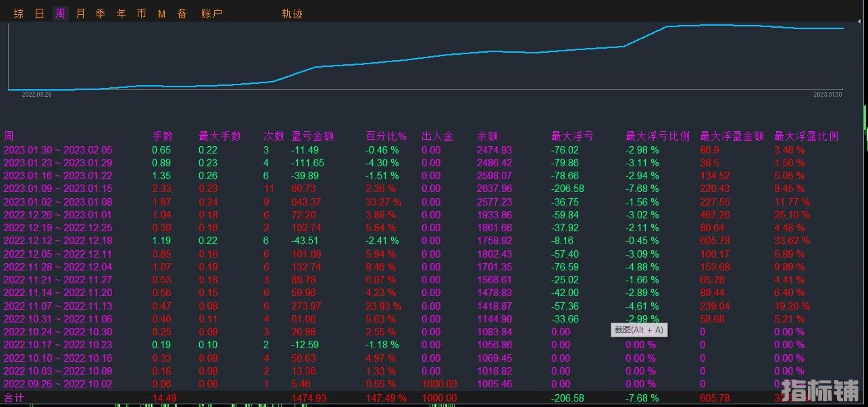The height and width of the screenshot is (407, 868).
Task: Click the 盈亏金额 column header
Action: [312, 136]
